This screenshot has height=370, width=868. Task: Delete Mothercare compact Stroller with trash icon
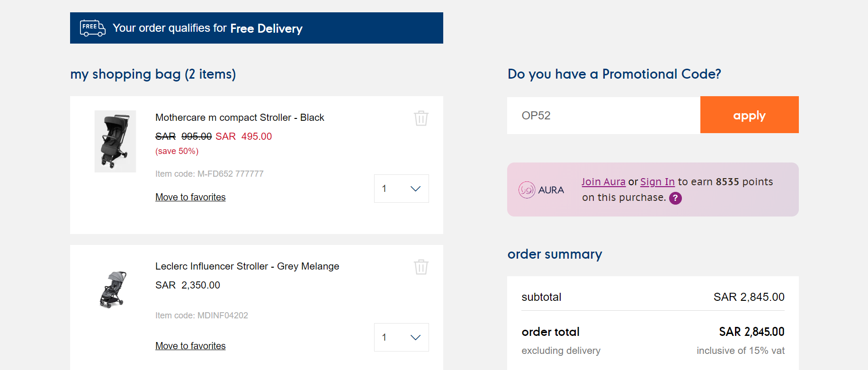click(x=421, y=118)
